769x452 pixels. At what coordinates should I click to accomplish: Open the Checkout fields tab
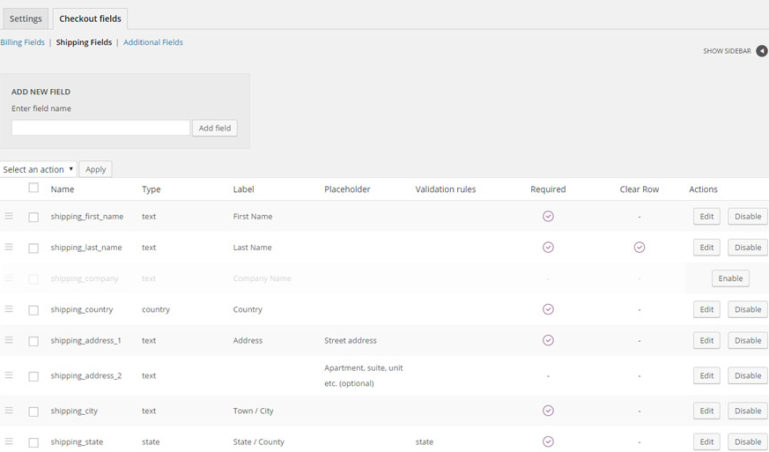pyautogui.click(x=90, y=19)
